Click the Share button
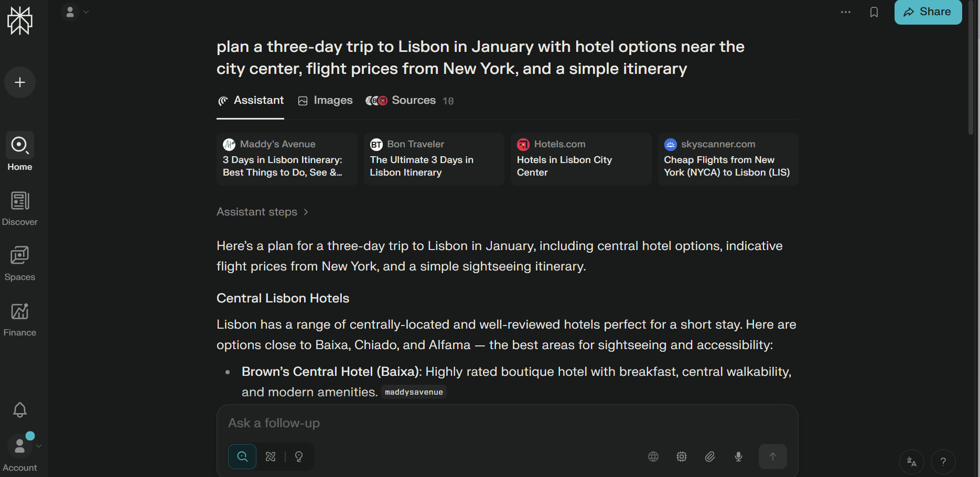This screenshot has height=477, width=980. [928, 12]
